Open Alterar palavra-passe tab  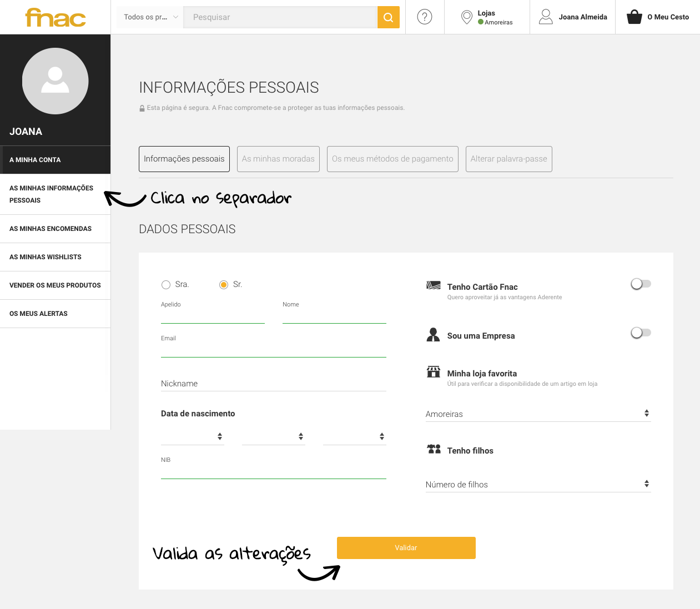509,159
